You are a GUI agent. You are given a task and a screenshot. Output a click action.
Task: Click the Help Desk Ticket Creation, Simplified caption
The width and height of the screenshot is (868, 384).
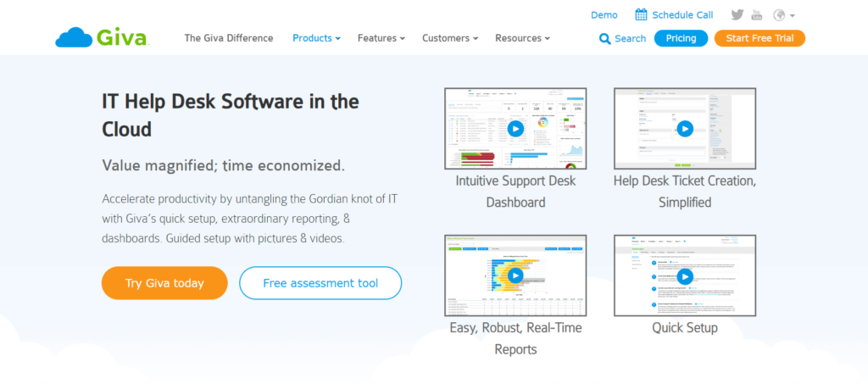click(685, 192)
